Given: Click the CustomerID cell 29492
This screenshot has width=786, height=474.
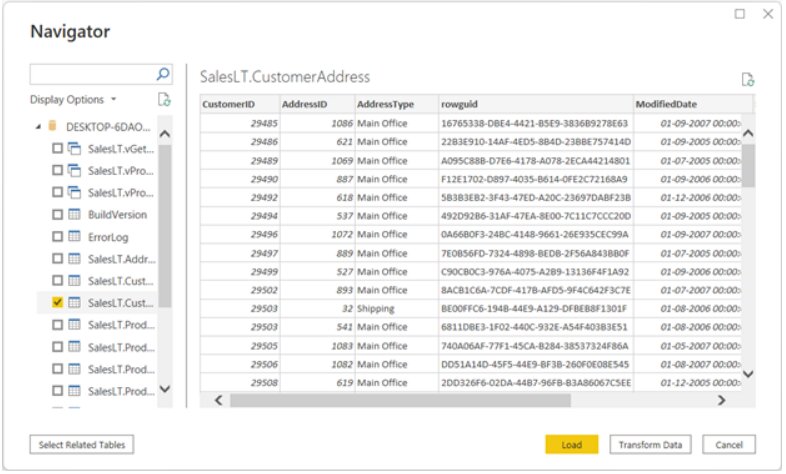Looking at the screenshot, I should 240,197.
